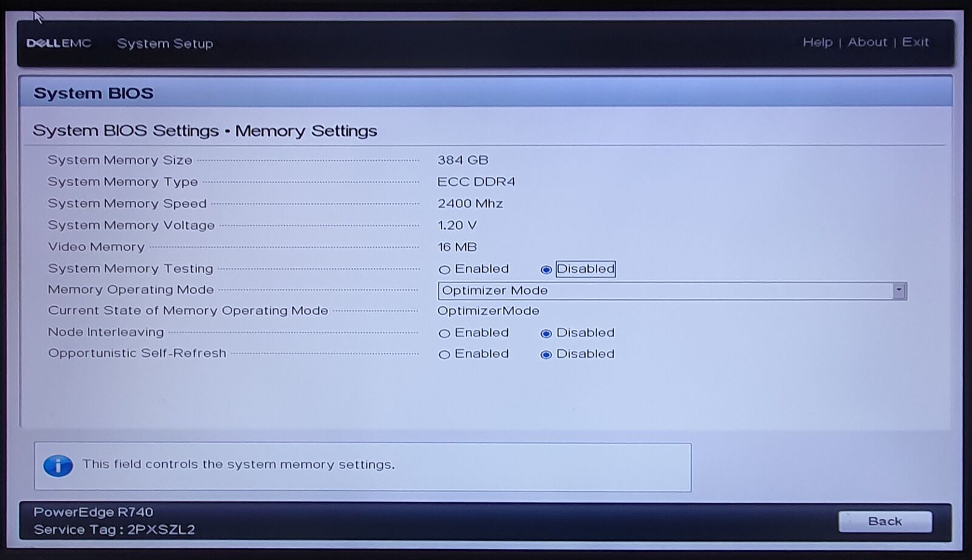The width and height of the screenshot is (972, 560).
Task: Enable System Memory Testing
Action: [x=445, y=270]
